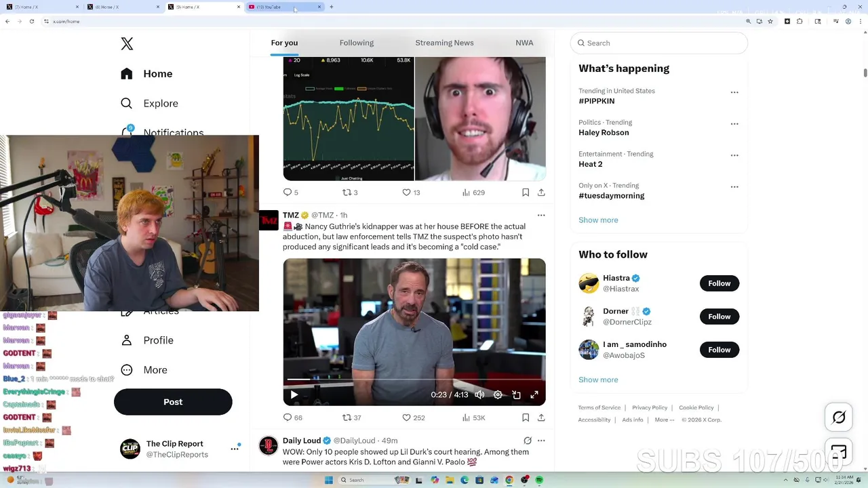Viewport: 868px width, 488px height.
Task: Open TMZ video settings gear
Action: click(x=498, y=394)
